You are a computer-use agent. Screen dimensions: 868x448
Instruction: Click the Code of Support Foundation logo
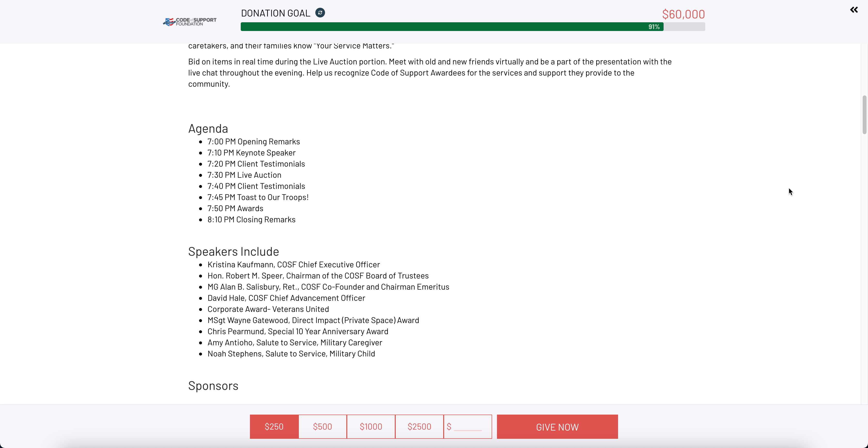[190, 22]
